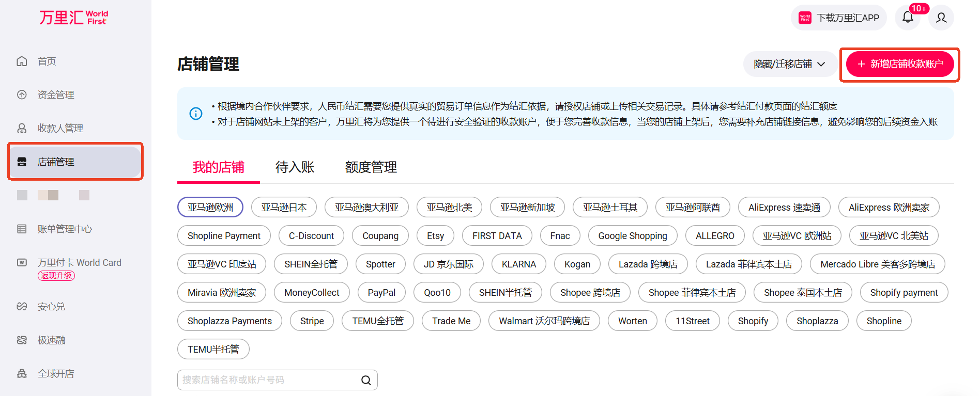This screenshot has height=396, width=980.
Task: Open the user profile icon
Action: coord(941,18)
